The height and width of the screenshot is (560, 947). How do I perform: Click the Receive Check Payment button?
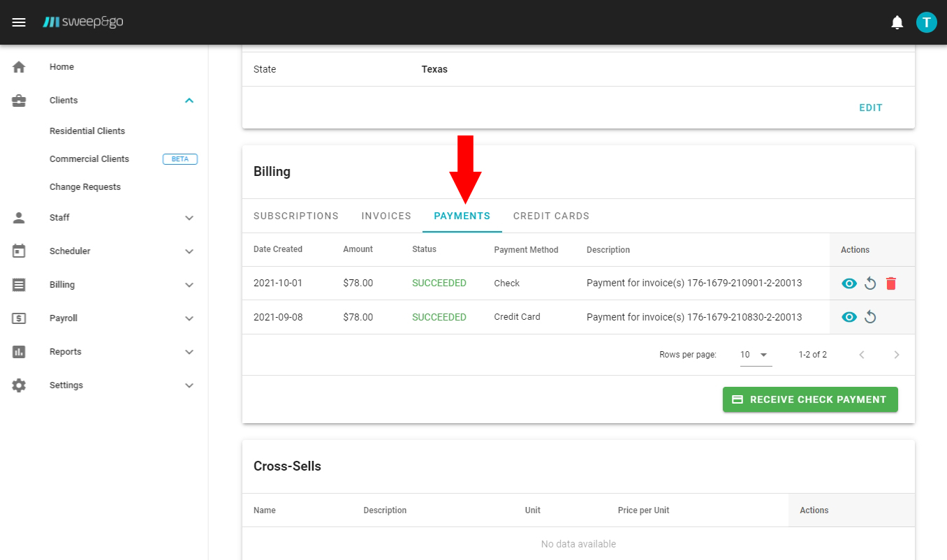(810, 399)
